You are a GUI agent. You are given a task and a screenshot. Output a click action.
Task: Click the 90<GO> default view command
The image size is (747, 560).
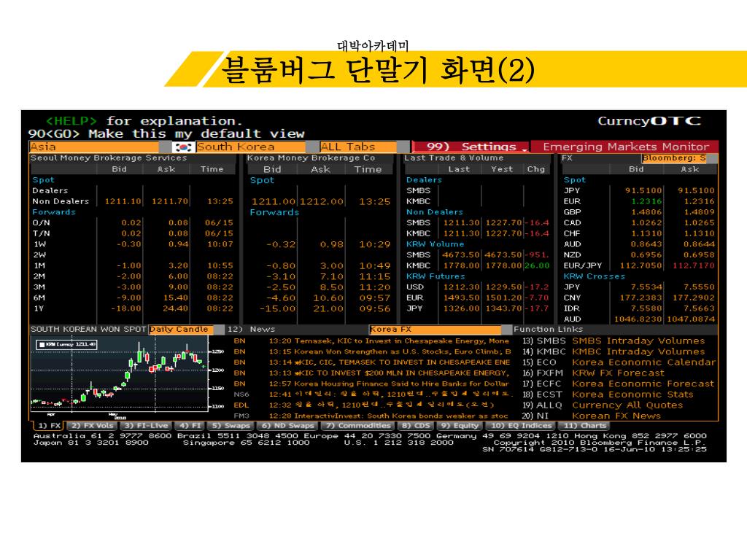pos(166,134)
